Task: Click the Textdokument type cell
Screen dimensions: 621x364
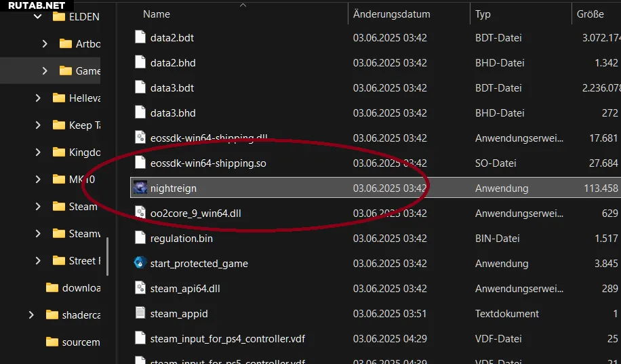Action: tap(507, 314)
